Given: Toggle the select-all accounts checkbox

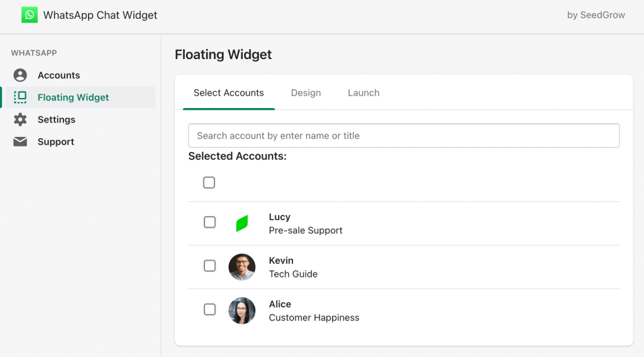Looking at the screenshot, I should tap(209, 182).
